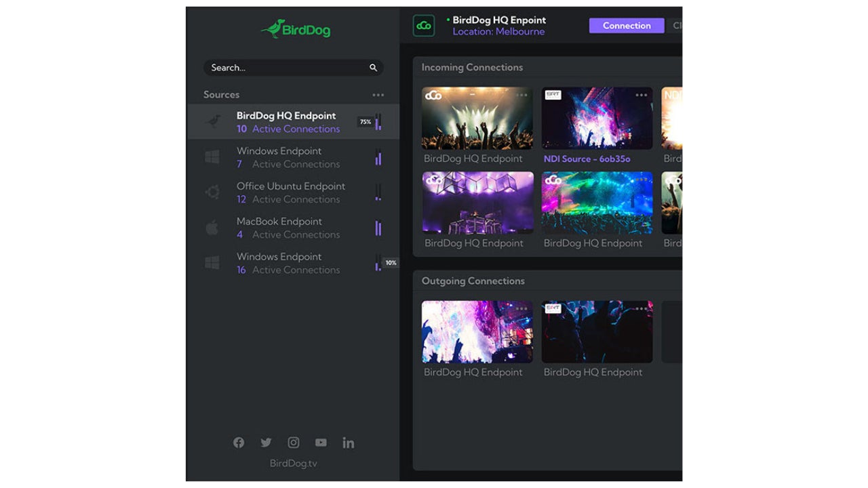Click the "Outgoing Connections" heading
The image size is (868, 488).
473,281
